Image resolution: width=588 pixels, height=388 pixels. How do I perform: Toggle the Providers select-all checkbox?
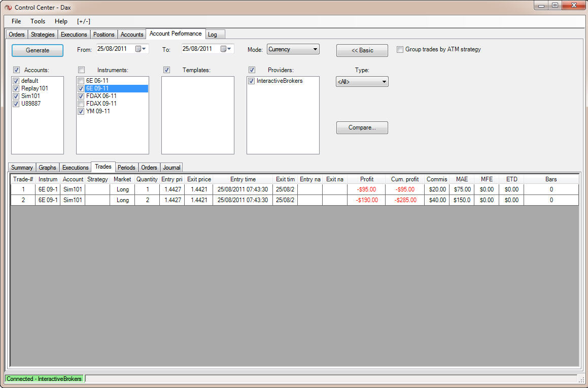252,70
